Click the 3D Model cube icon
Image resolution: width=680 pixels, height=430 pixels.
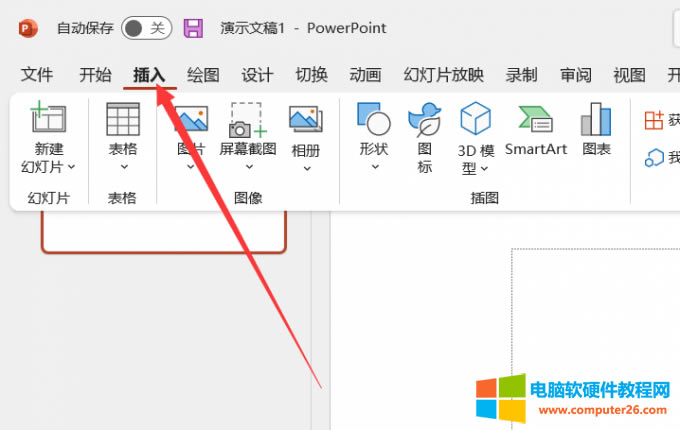[x=476, y=119]
